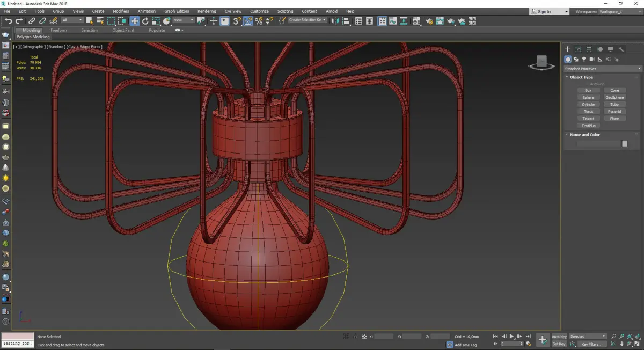Toggle the selection lock padlock
The width and height of the screenshot is (644, 350).
[x=355, y=337]
